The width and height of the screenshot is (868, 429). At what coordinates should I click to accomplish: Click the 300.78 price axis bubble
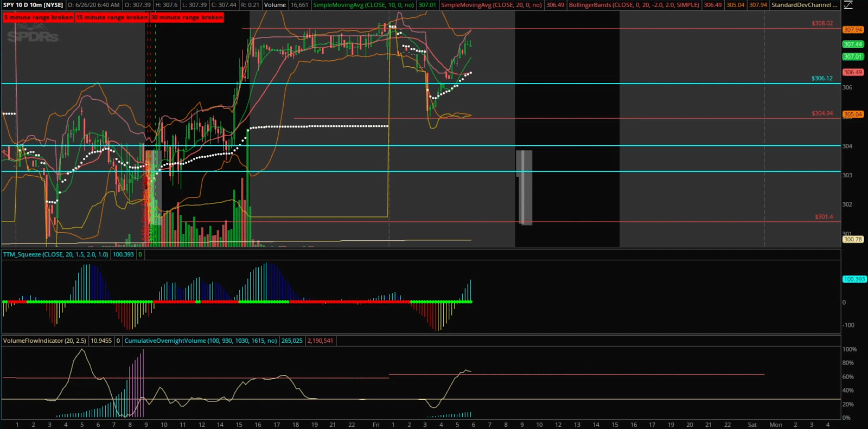pos(853,239)
